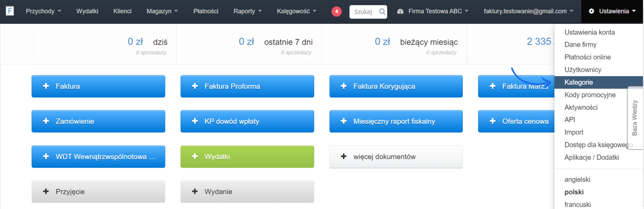Choose the polski language option

coord(574,192)
